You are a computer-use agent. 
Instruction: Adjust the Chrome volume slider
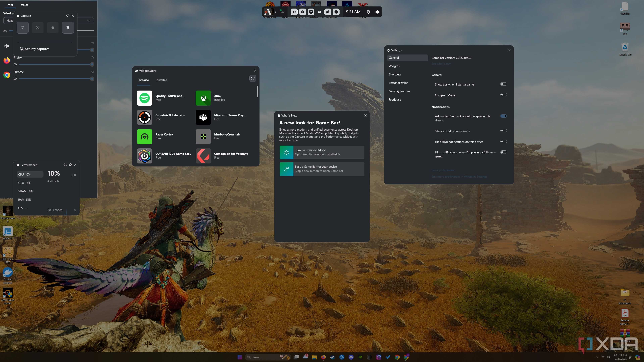57,79
